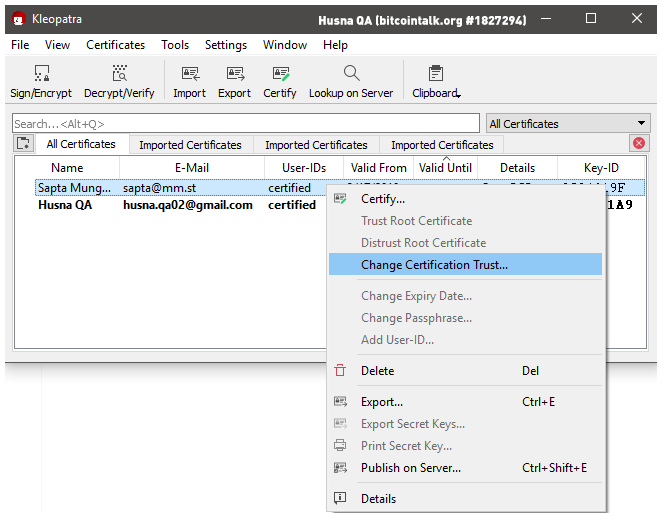Click the Kleopatra app icon in the title bar

click(x=18, y=19)
